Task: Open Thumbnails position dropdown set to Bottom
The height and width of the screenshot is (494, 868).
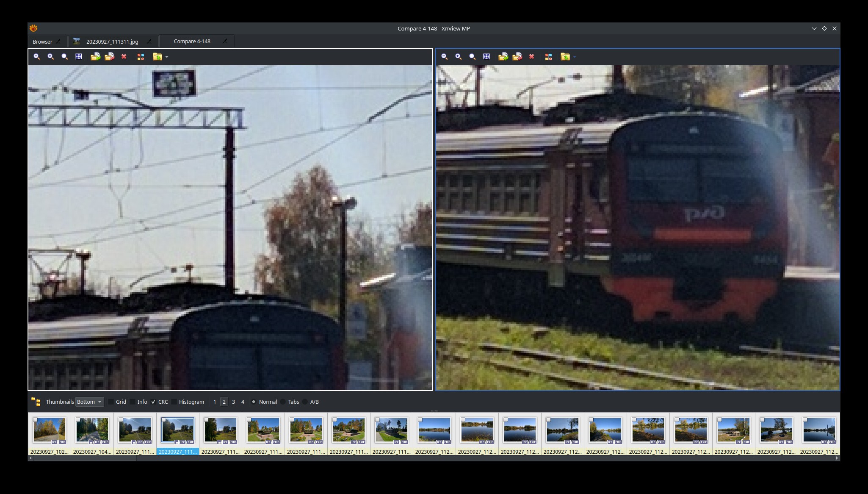Action: (89, 402)
